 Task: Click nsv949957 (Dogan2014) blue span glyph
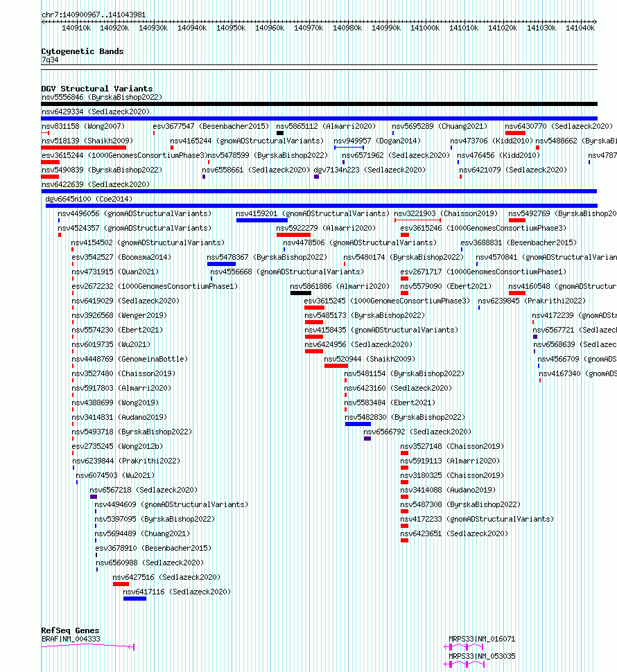[349, 148]
